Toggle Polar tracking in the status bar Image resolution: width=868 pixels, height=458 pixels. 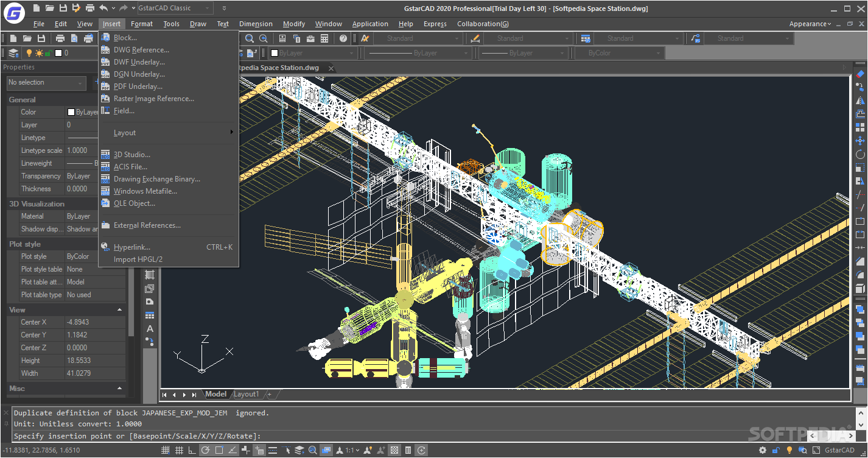coord(205,450)
